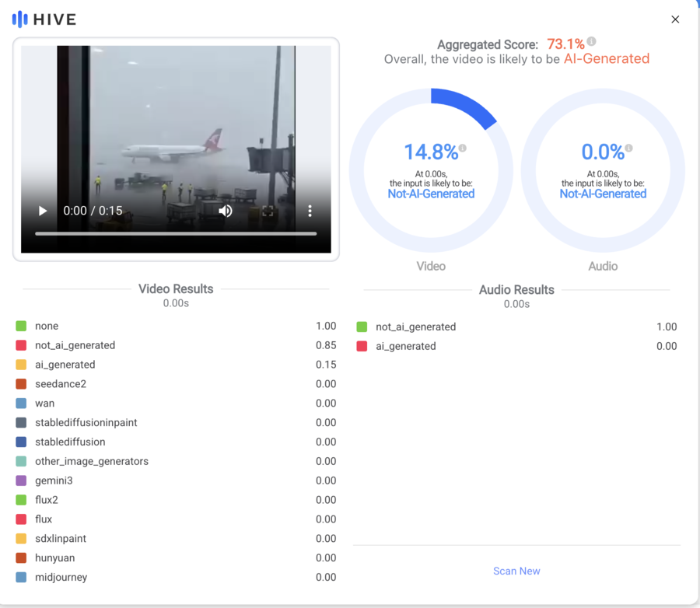
Task: Click the 73.1% aggregated score
Action: click(565, 44)
